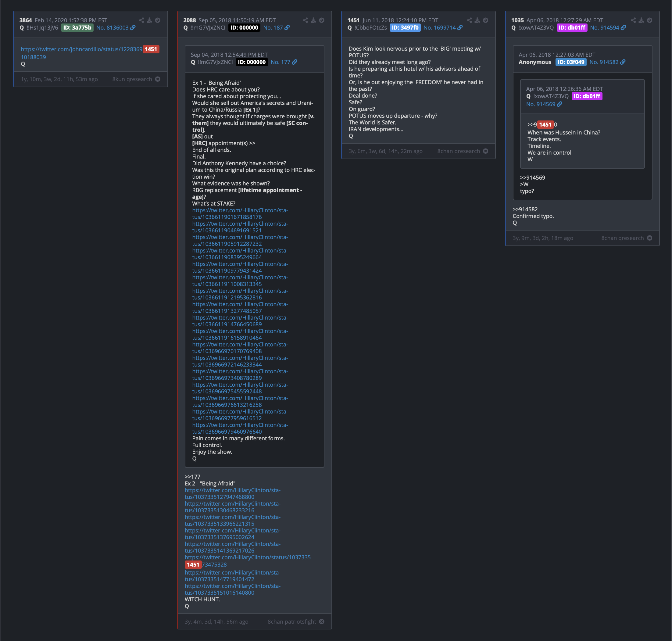Open HillaryClinton status 1036966979460976640 link
The image size is (672, 641).
click(x=240, y=428)
